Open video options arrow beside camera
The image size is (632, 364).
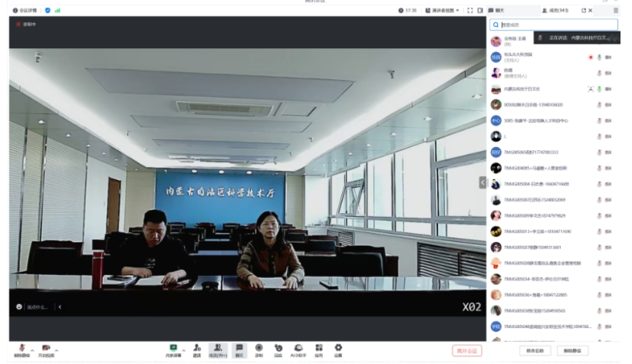[57, 350]
